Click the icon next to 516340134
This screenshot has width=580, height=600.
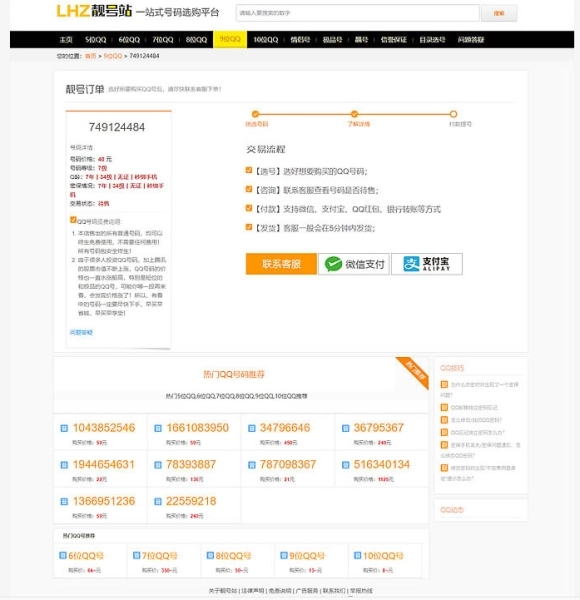click(345, 465)
